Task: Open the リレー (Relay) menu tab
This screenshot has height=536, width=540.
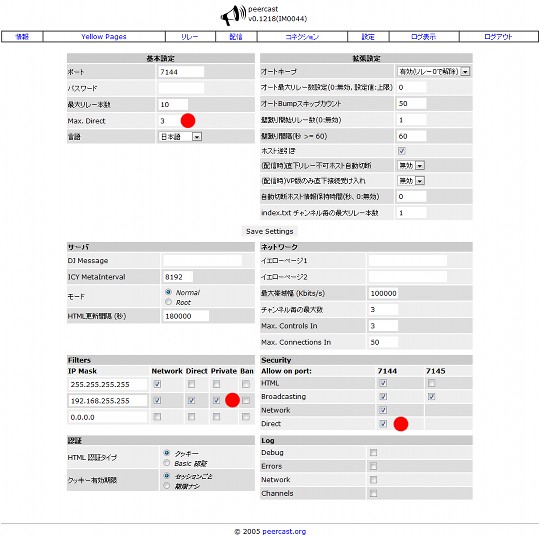Action: 190,37
